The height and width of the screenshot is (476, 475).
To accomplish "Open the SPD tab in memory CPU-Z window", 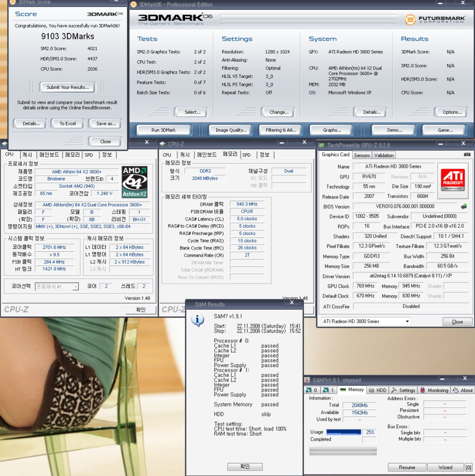I will click(246, 155).
